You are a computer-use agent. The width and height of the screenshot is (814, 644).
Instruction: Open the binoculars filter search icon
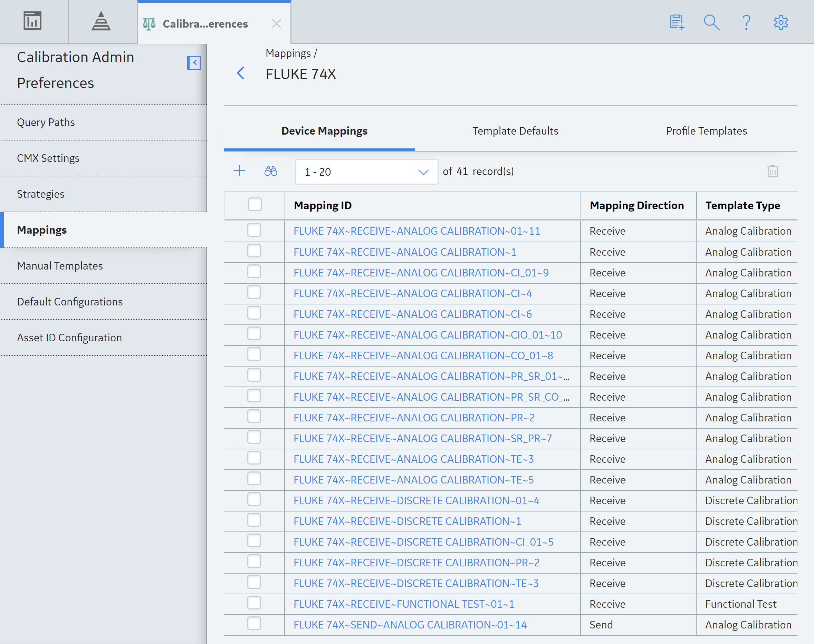click(x=270, y=171)
